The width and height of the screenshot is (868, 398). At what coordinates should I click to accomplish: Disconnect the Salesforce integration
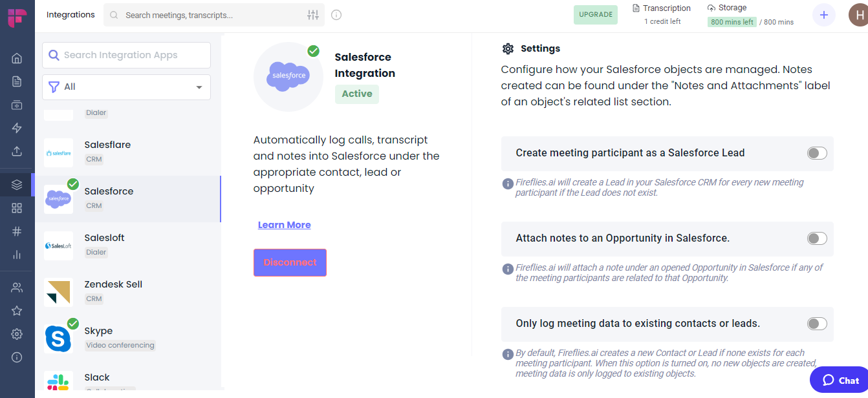pos(290,262)
